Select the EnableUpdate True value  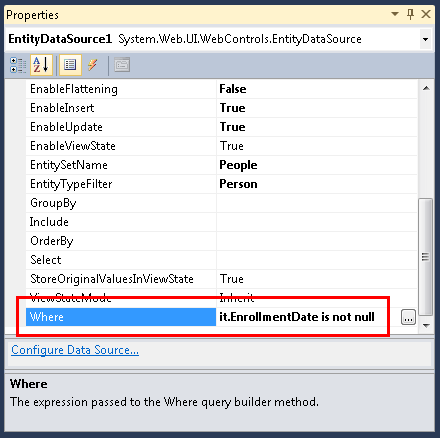pyautogui.click(x=317, y=127)
